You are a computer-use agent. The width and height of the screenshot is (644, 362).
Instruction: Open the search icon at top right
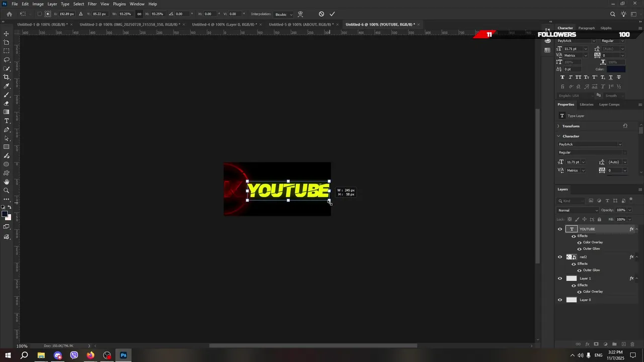click(x=612, y=14)
